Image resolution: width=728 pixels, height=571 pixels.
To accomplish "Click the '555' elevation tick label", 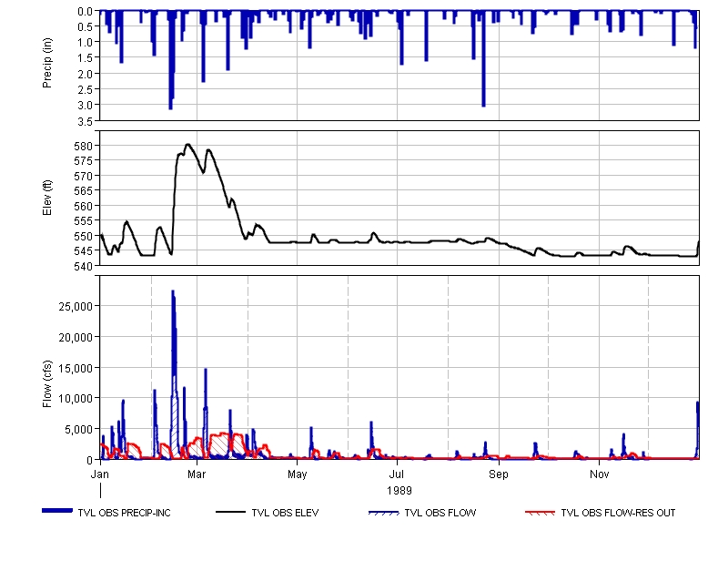I will point(84,220).
